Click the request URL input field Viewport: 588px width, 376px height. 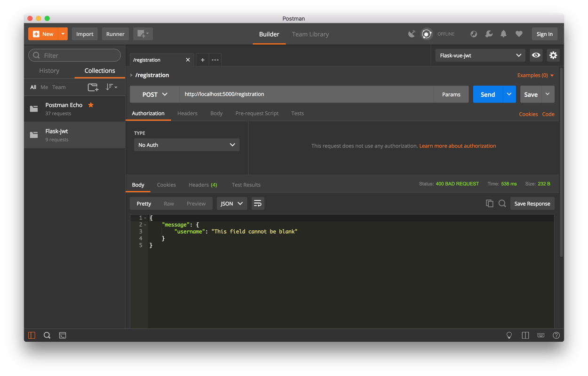[x=307, y=94]
